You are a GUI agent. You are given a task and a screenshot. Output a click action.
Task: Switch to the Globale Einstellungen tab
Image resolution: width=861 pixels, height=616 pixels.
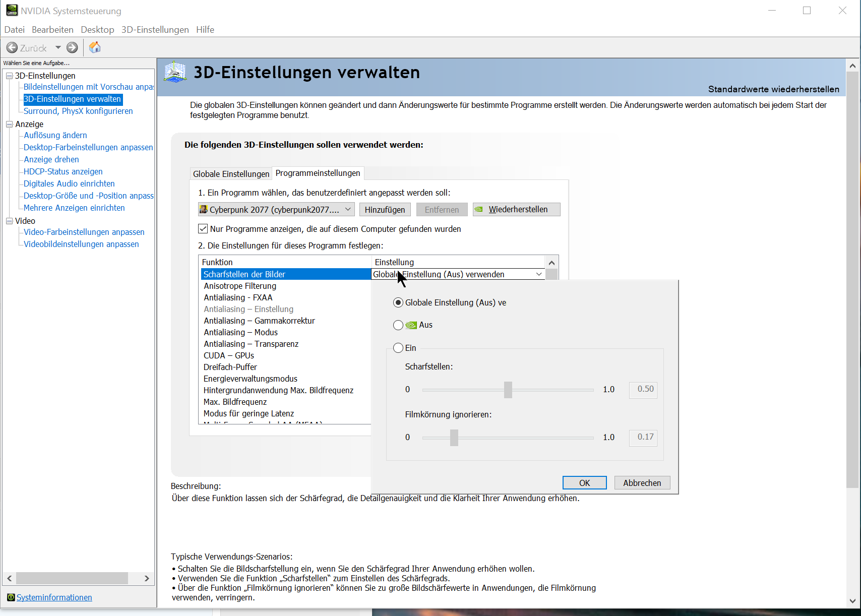click(231, 174)
